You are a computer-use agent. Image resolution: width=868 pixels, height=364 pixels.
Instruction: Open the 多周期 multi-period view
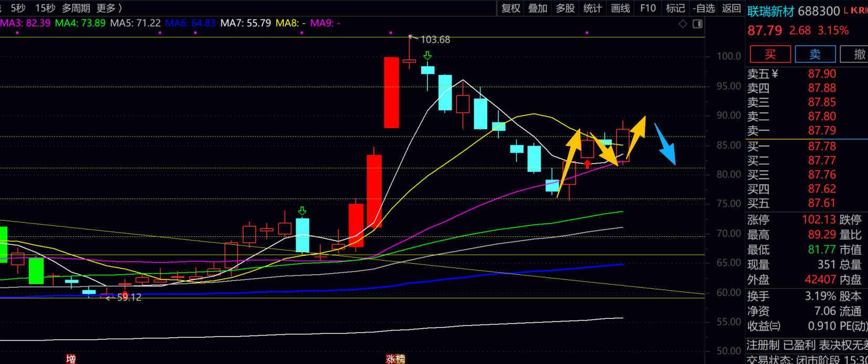[76, 8]
